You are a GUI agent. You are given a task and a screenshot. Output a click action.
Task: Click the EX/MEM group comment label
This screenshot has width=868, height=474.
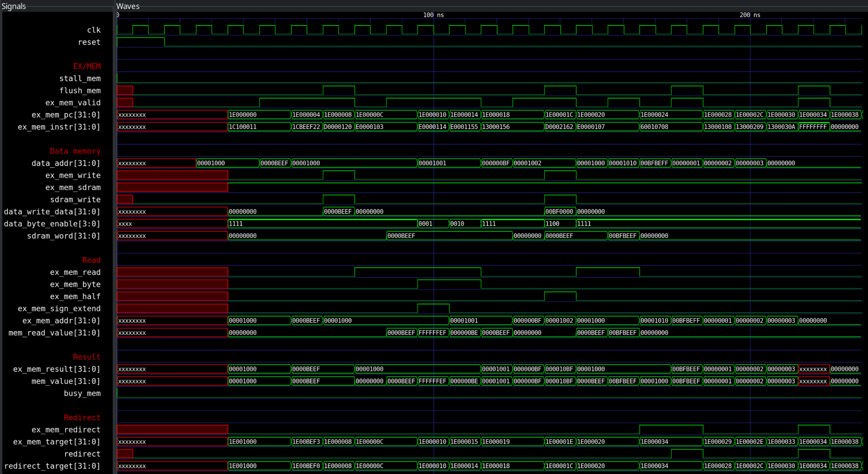[87, 66]
